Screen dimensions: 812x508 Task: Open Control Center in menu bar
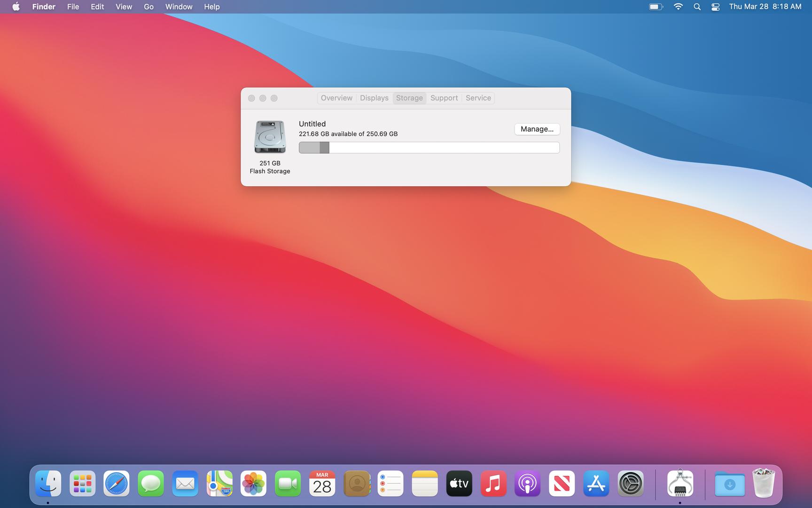(715, 7)
